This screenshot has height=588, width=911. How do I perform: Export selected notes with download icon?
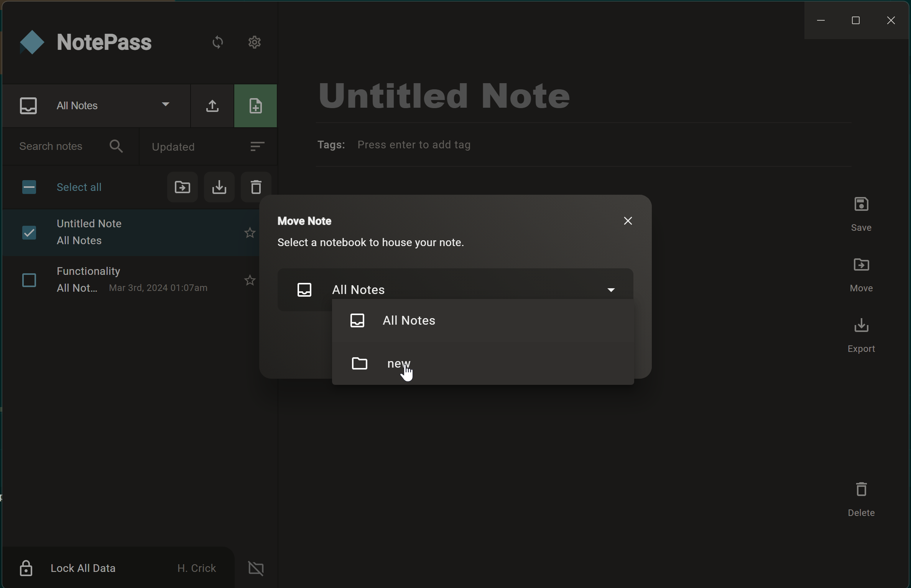pos(219,187)
